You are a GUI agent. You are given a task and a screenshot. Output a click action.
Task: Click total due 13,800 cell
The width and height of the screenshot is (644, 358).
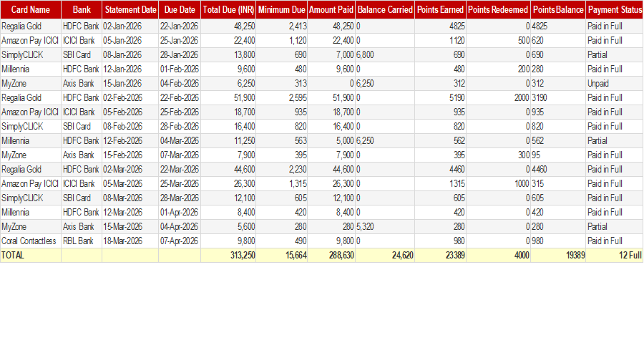click(x=228, y=54)
